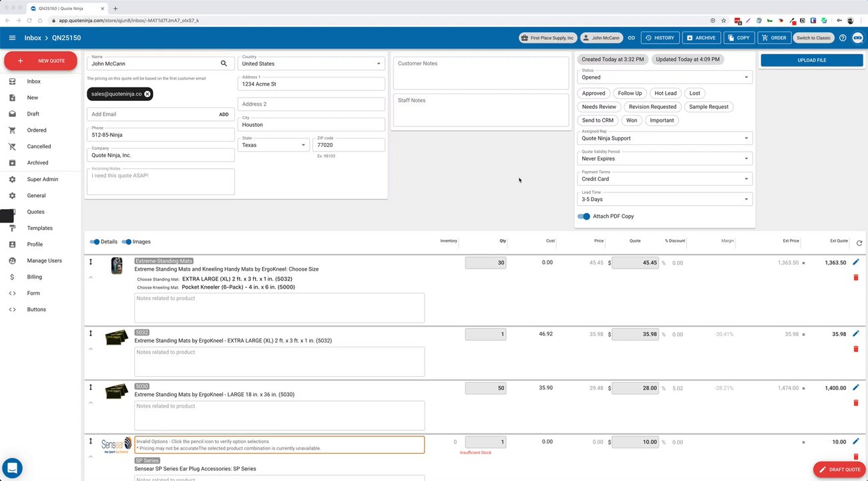Reload the page in the browser
The height and width of the screenshot is (481, 868).
(x=29, y=21)
